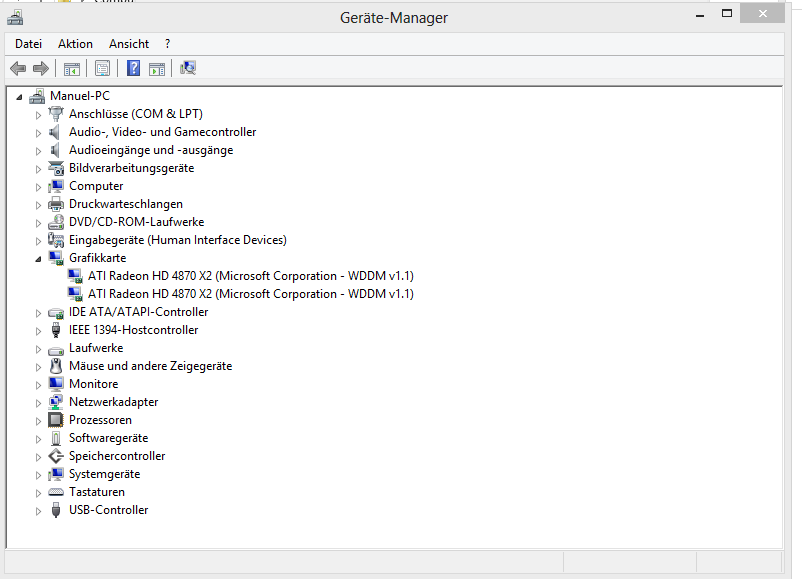Select the Tastaturen category label

[97, 492]
